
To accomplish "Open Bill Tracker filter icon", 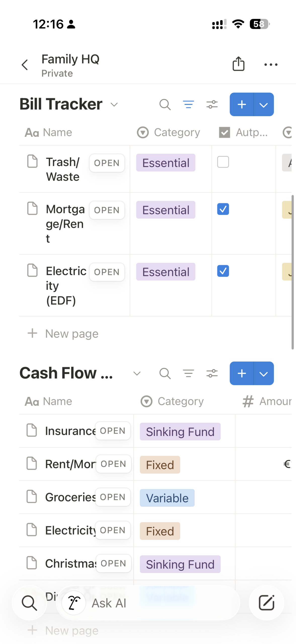I will [x=188, y=104].
